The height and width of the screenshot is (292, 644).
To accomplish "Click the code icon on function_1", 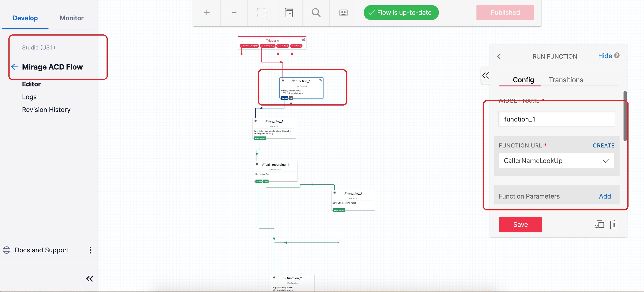I will point(293,81).
